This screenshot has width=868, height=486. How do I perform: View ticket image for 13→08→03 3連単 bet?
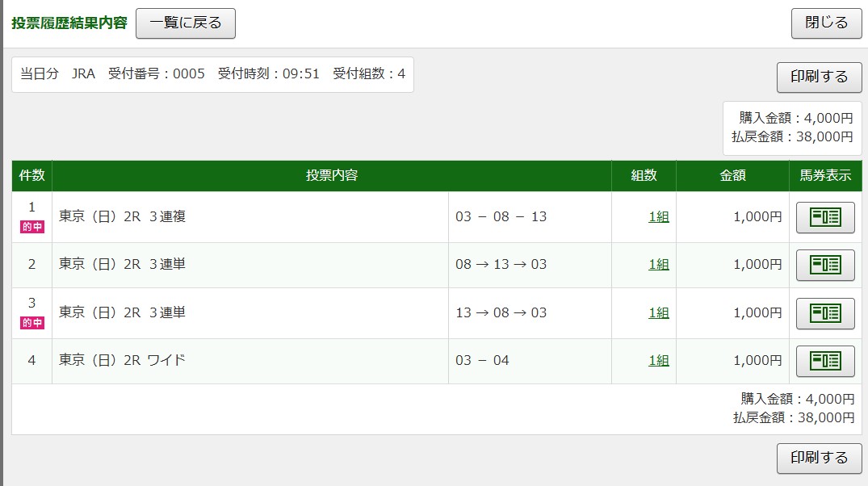pos(825,312)
